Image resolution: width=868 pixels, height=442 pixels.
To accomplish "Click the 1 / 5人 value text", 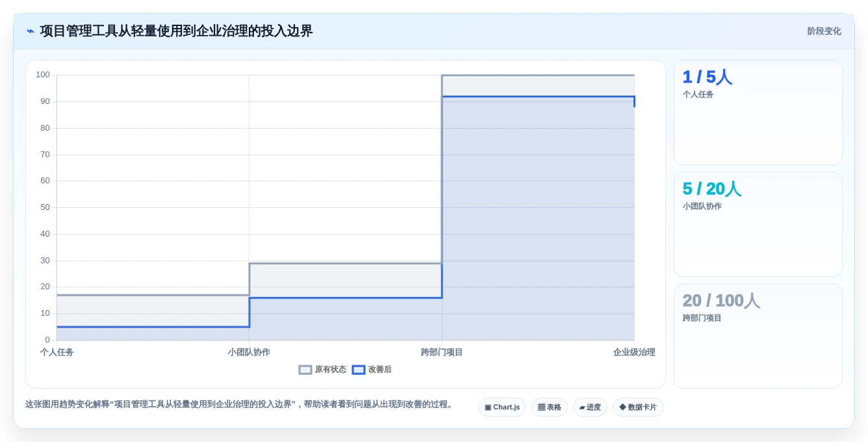I will pos(707,77).
